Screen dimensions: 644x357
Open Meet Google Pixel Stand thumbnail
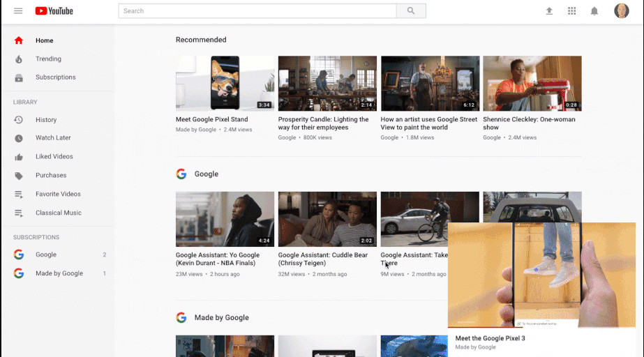225,83
